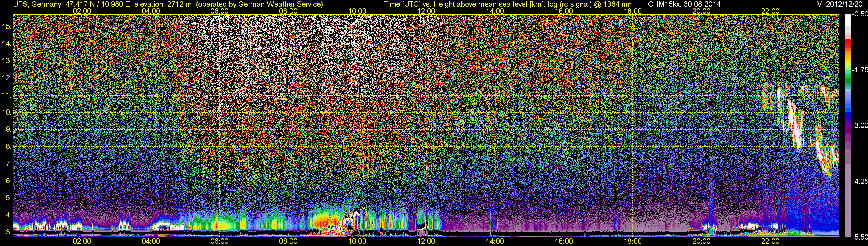This screenshot has width=868, height=246.
Task: Click the "18:00" label on the bottom time axis
Action: pos(632,241)
